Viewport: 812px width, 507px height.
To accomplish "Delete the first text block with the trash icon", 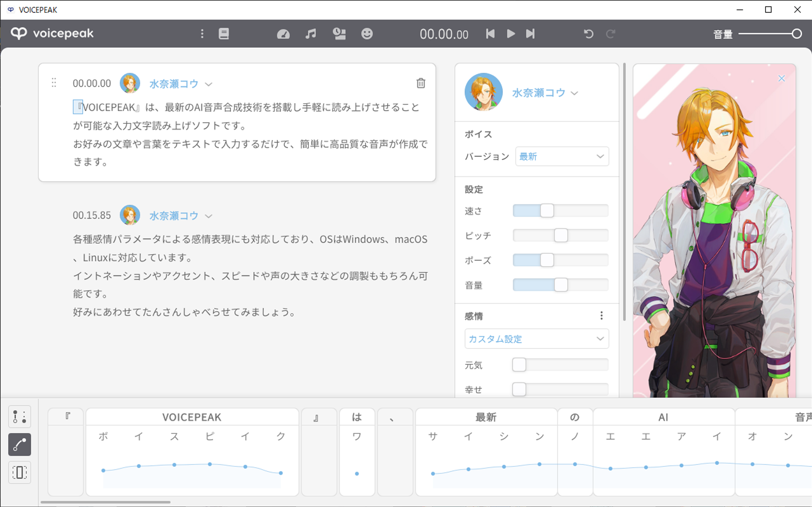I will point(421,83).
